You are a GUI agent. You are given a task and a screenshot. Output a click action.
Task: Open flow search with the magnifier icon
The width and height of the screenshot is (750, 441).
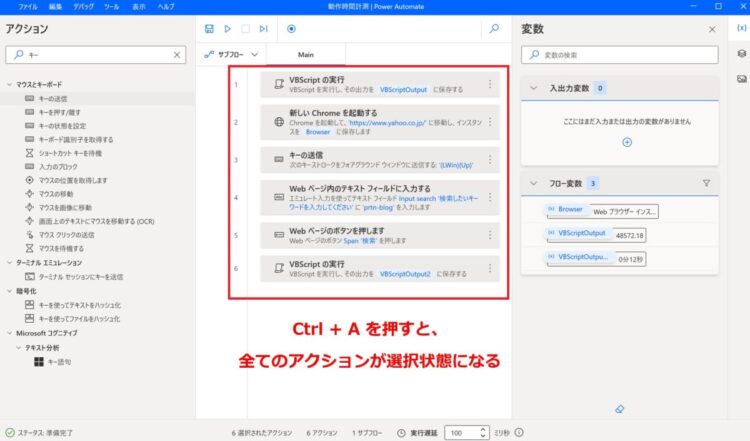pos(494,29)
